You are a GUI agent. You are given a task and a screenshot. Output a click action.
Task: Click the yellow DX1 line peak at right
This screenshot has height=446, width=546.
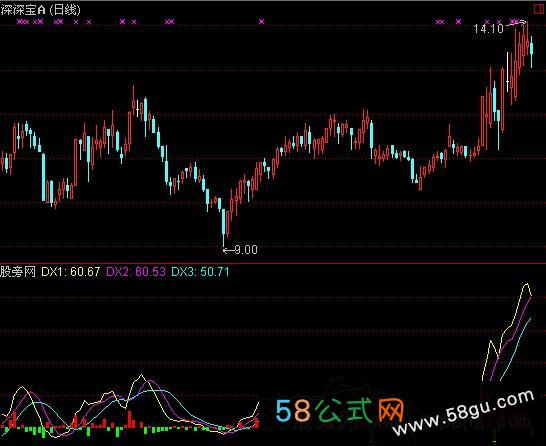[526, 285]
